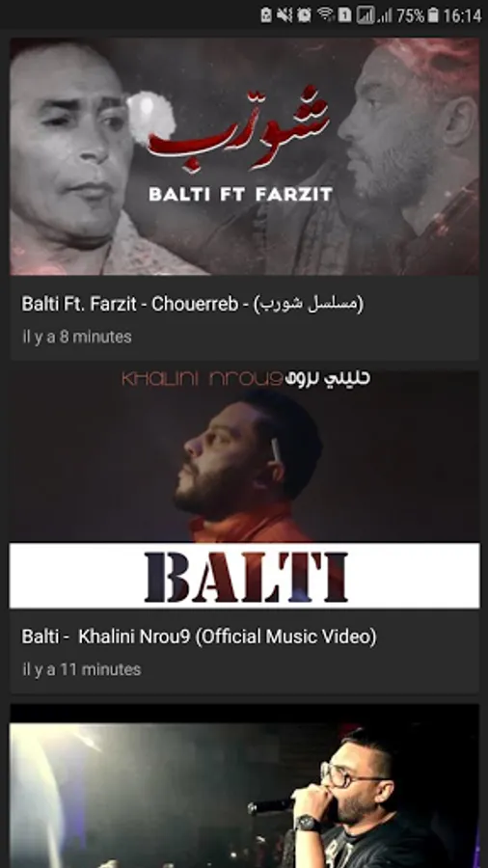Select title 'Balti - Khalini Nrou9 (Official Music Video)'
The width and height of the screenshot is (488, 868).
[200, 637]
